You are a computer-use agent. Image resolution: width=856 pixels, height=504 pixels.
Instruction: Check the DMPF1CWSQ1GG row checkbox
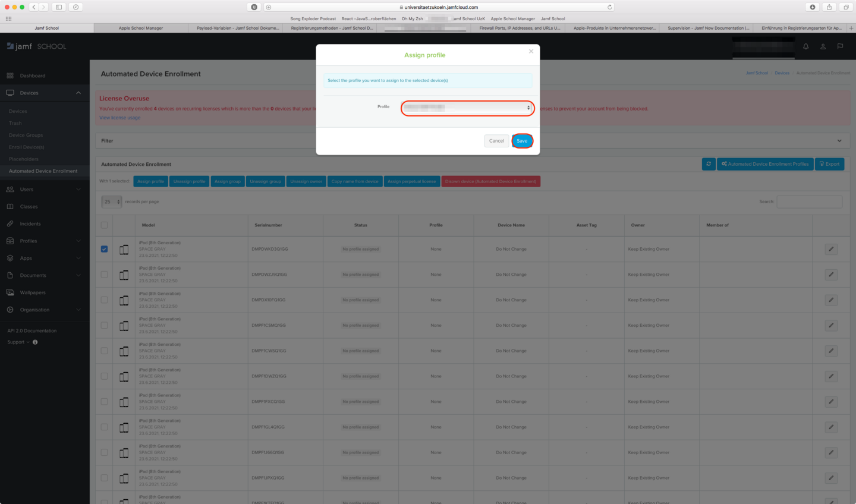pyautogui.click(x=104, y=351)
